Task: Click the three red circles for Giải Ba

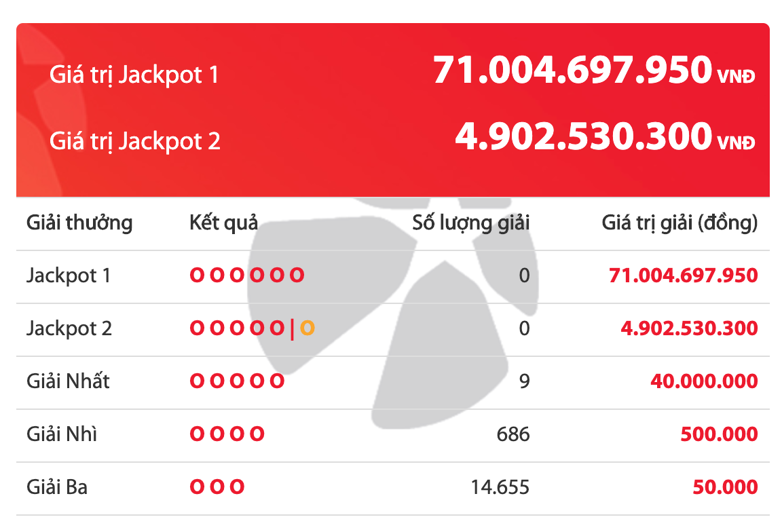Action: (x=217, y=487)
